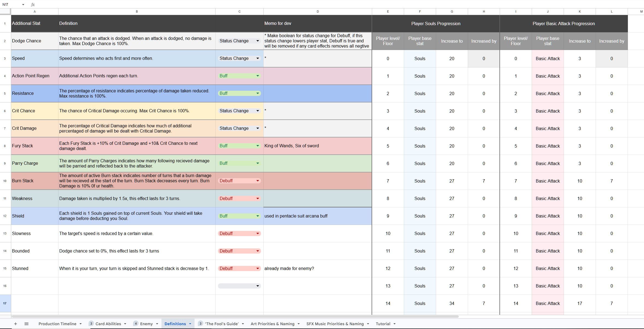Add a new sheet with plus icon
644x329 pixels.
point(16,324)
